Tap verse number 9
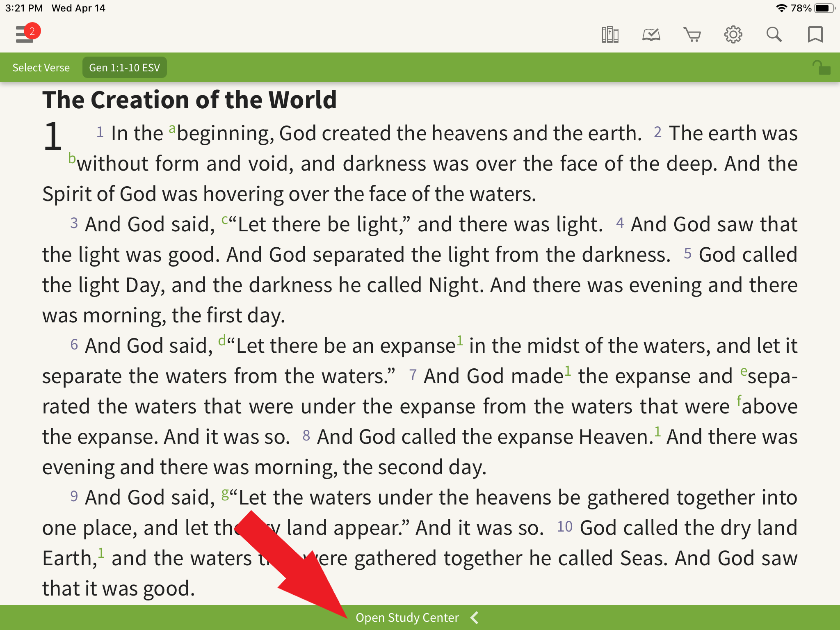The height and width of the screenshot is (630, 840). [74, 496]
